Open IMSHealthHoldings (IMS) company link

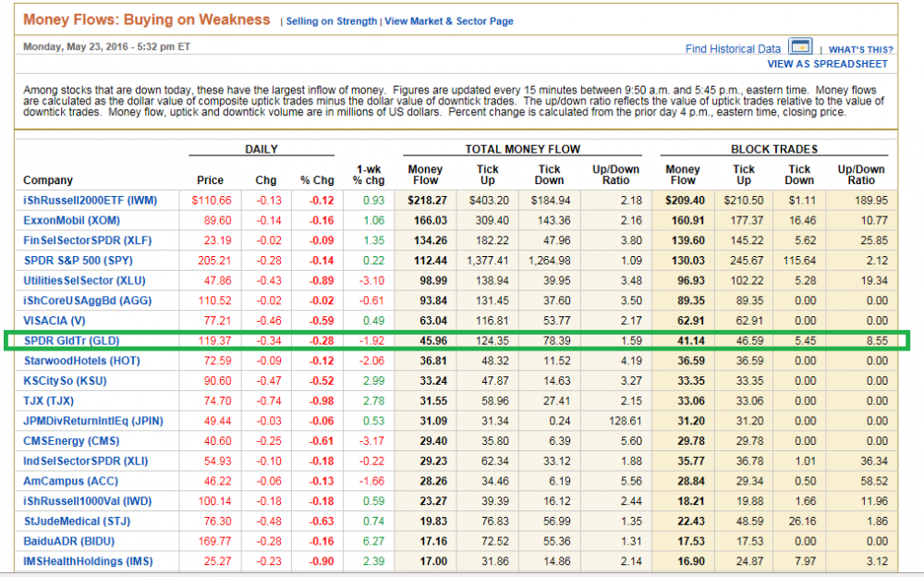[88, 561]
